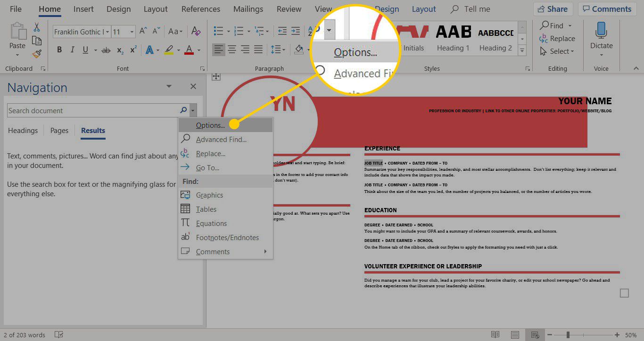Switch to Print Layout view icon

point(515,335)
